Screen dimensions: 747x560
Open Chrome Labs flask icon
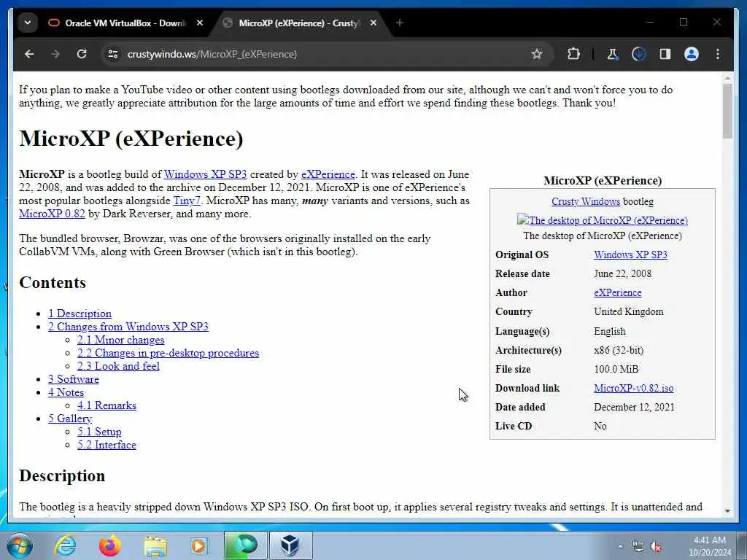coord(613,54)
